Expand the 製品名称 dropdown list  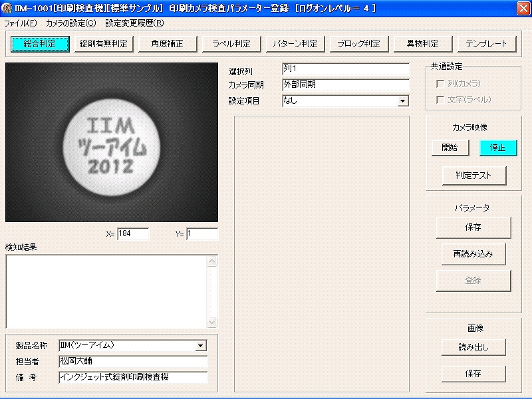201,346
